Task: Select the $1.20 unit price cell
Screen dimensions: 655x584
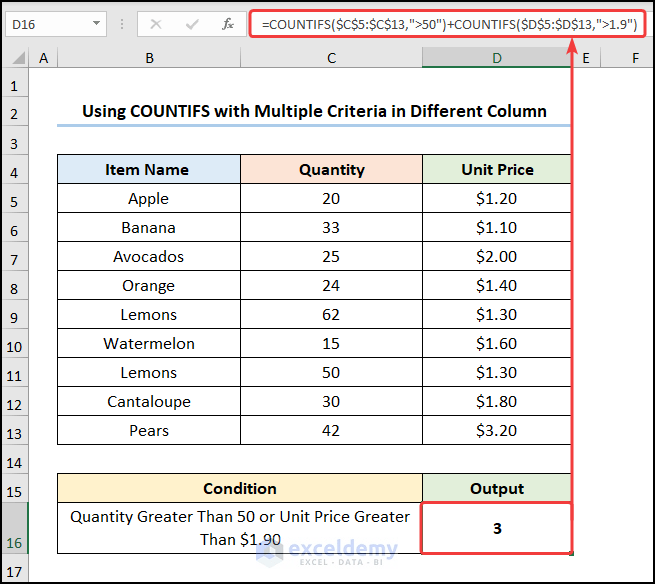Action: [497, 198]
